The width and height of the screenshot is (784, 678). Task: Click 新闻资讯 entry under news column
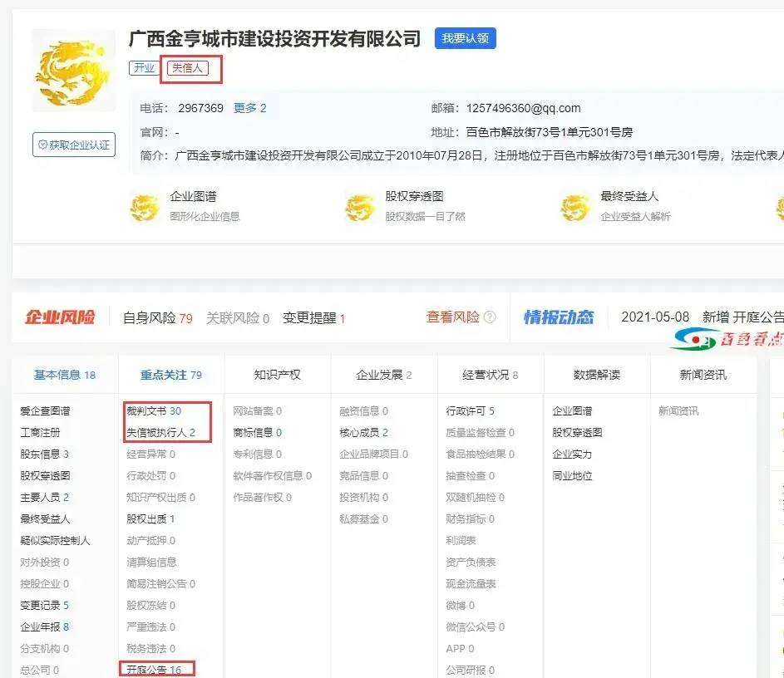click(x=678, y=411)
